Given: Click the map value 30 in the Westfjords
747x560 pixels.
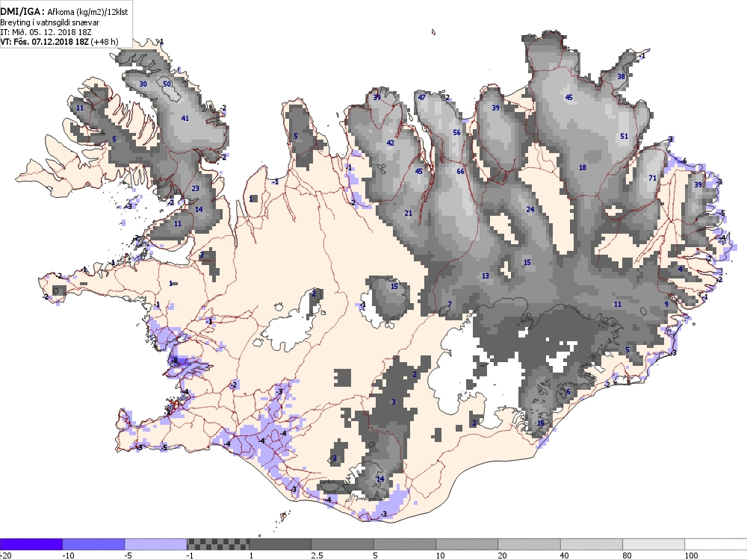Looking at the screenshot, I should coord(143,84).
